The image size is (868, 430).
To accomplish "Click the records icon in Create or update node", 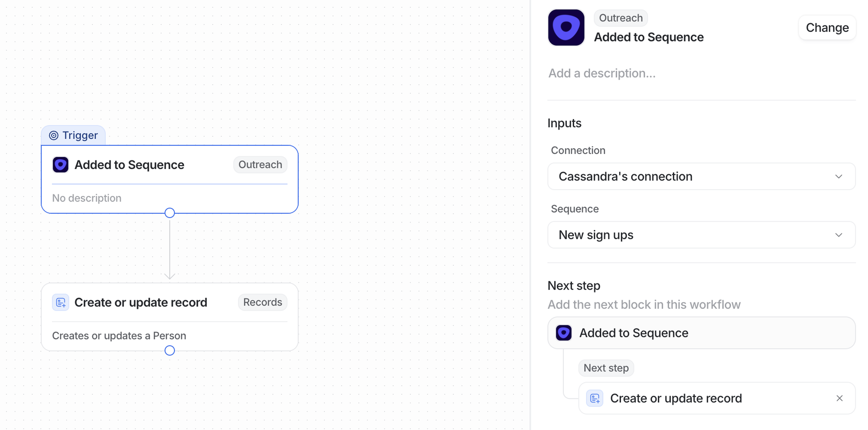I will (x=61, y=302).
